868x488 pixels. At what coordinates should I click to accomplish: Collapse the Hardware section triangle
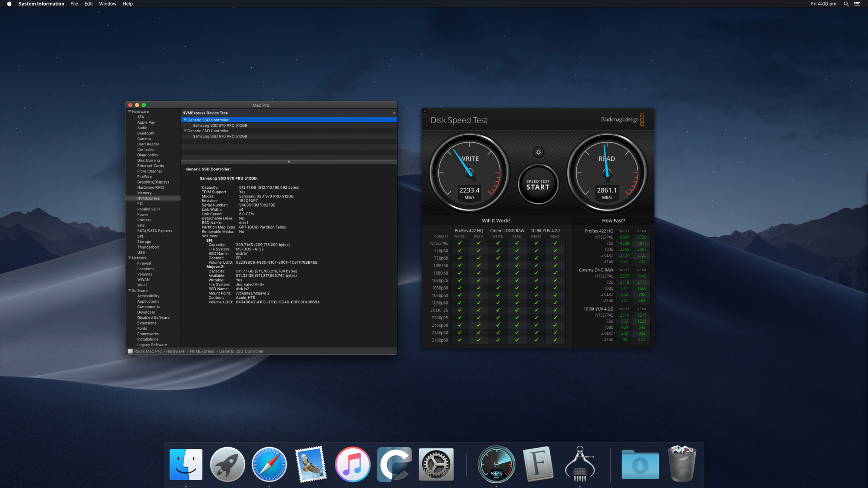[x=129, y=111]
